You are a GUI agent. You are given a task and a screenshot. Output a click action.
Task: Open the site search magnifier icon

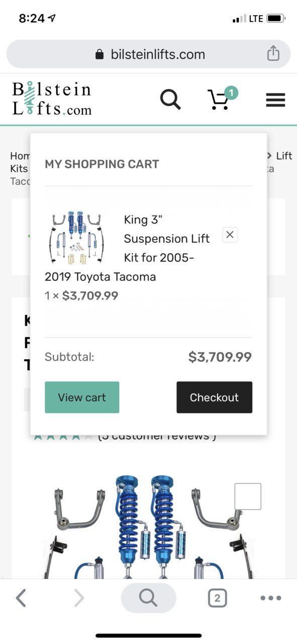tap(170, 99)
